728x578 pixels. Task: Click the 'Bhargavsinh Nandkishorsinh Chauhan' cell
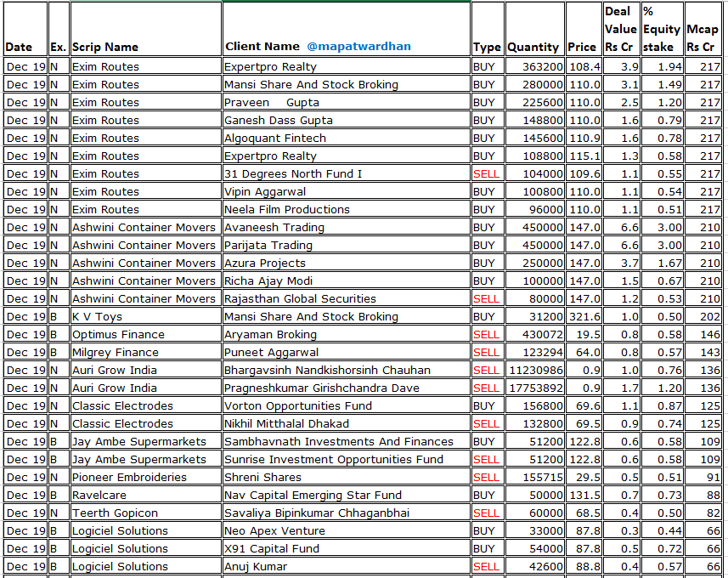(x=347, y=370)
